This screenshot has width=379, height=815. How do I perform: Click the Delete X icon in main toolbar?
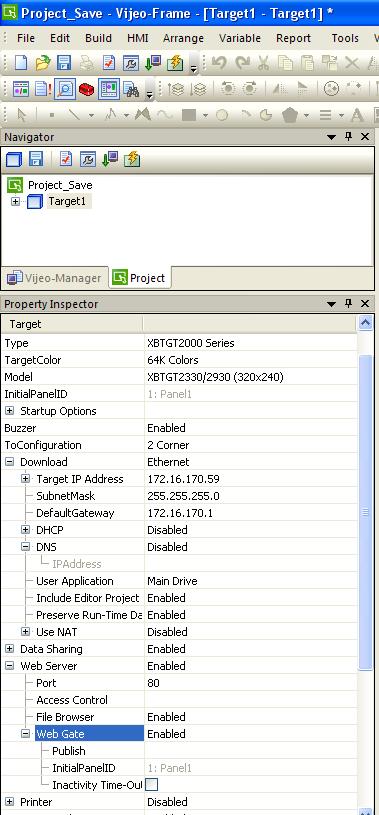(352, 63)
